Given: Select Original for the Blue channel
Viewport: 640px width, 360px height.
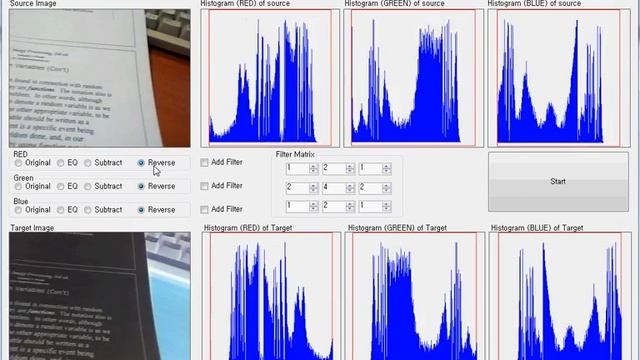Looking at the screenshot, I should (x=33, y=210).
